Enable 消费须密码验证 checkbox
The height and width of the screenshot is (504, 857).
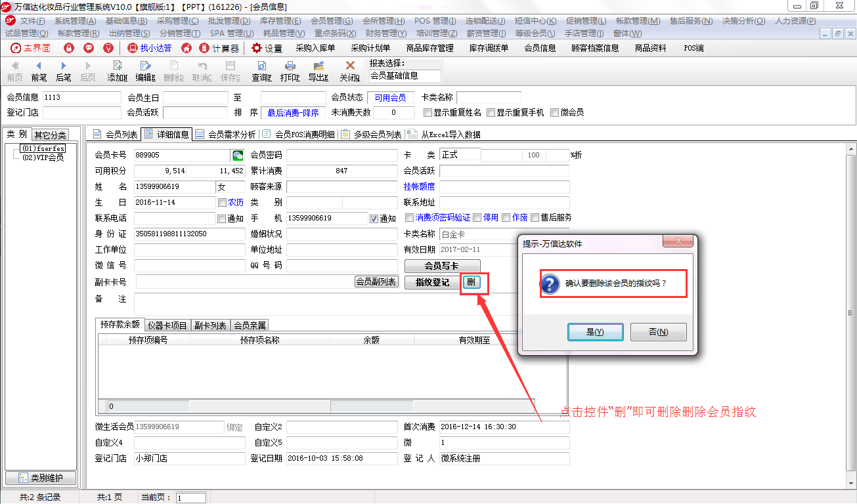point(409,218)
